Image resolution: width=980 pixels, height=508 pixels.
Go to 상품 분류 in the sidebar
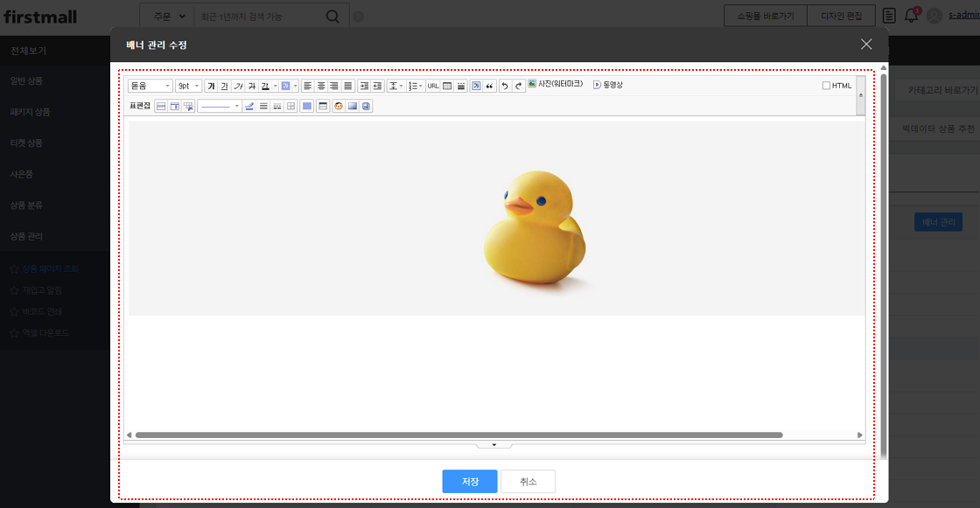click(26, 205)
